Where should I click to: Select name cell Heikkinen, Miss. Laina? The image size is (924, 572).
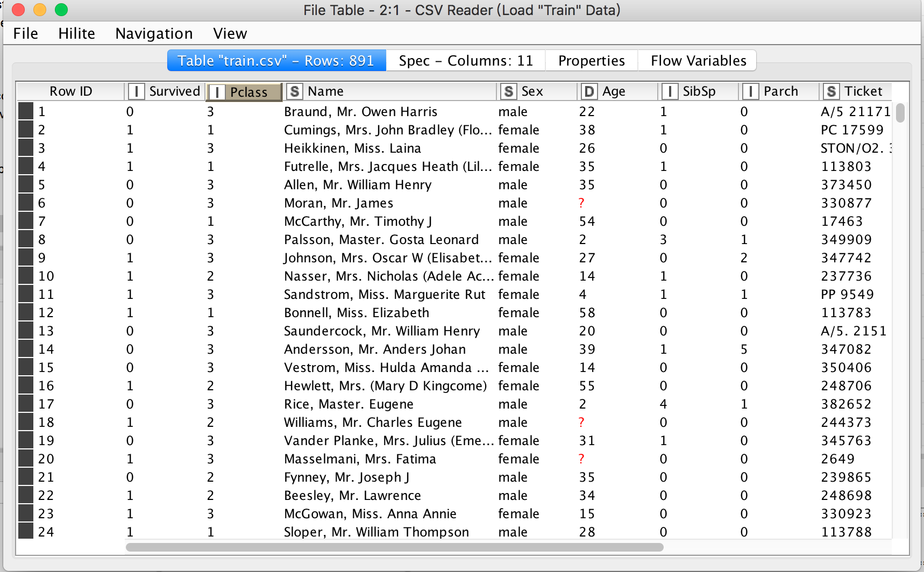click(352, 148)
